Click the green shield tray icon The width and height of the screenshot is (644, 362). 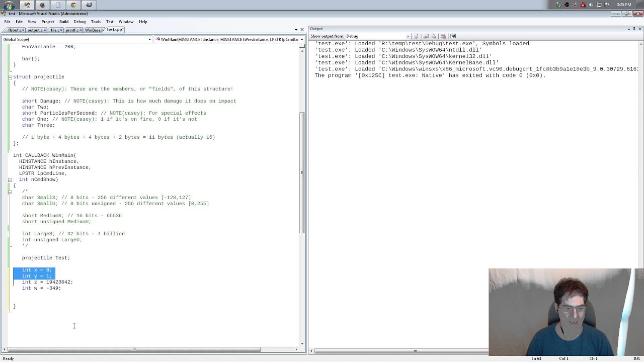559,5
